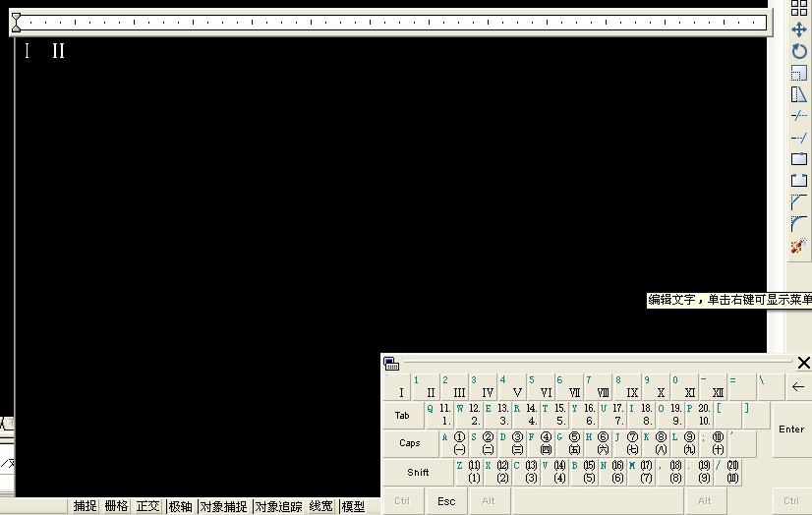Select the Fillet tool icon
Image resolution: width=812 pixels, height=515 pixels.
[x=799, y=224]
